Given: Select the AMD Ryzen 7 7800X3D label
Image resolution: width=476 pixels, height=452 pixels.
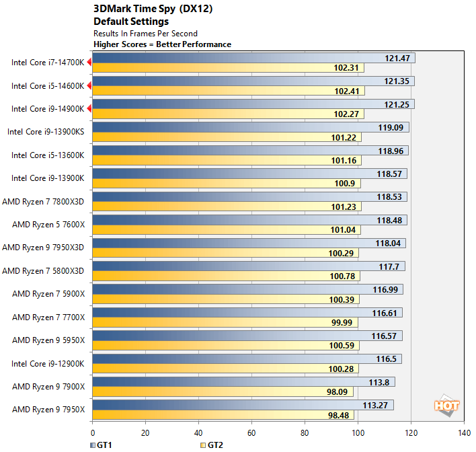Looking at the screenshot, I should [x=43, y=201].
